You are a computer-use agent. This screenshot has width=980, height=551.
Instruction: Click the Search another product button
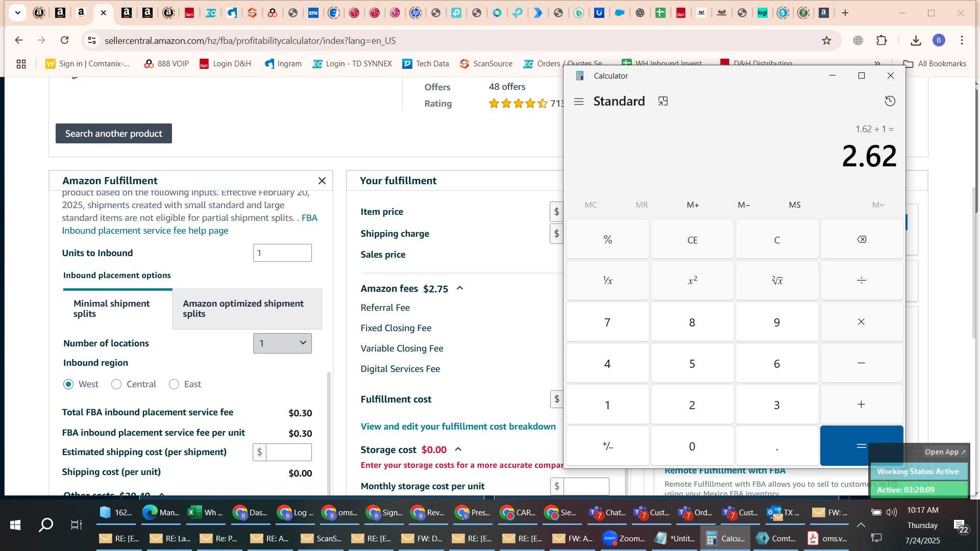[x=113, y=134]
